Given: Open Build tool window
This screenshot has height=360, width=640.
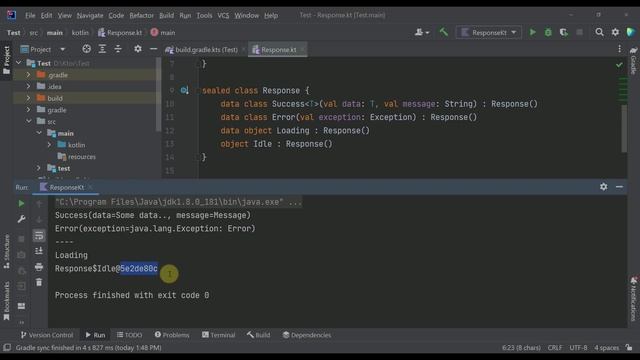Looking at the screenshot, I should [x=258, y=335].
